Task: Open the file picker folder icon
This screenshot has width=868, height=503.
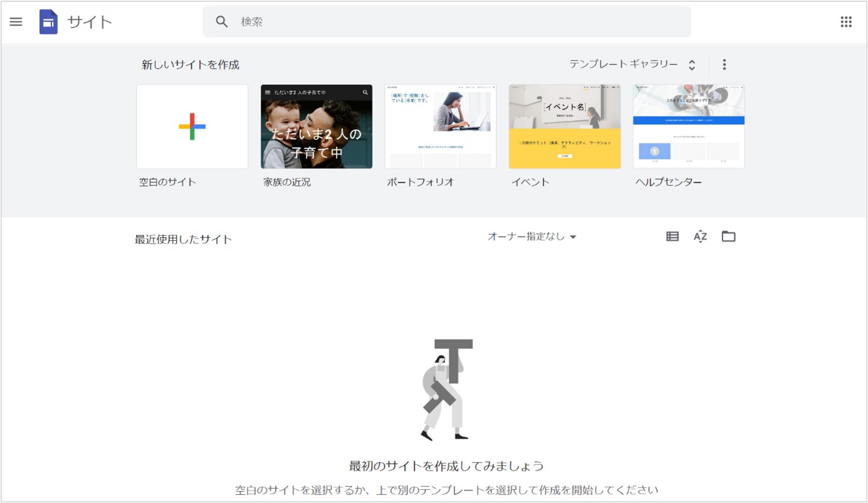Action: coord(728,236)
